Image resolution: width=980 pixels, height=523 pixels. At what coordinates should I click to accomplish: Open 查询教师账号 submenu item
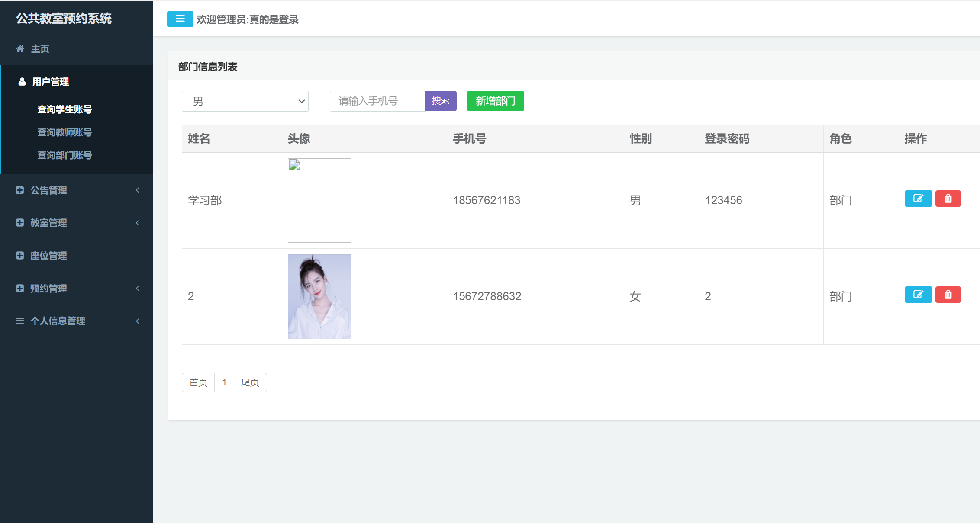click(x=64, y=132)
